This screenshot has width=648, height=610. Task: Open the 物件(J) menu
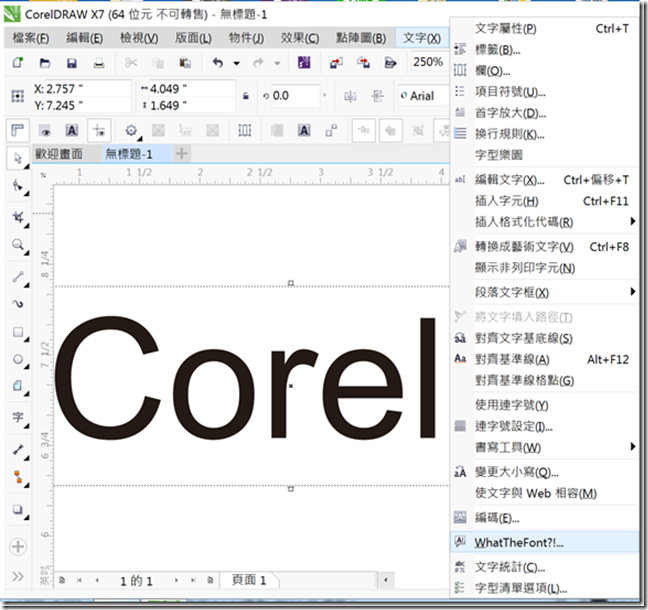246,38
